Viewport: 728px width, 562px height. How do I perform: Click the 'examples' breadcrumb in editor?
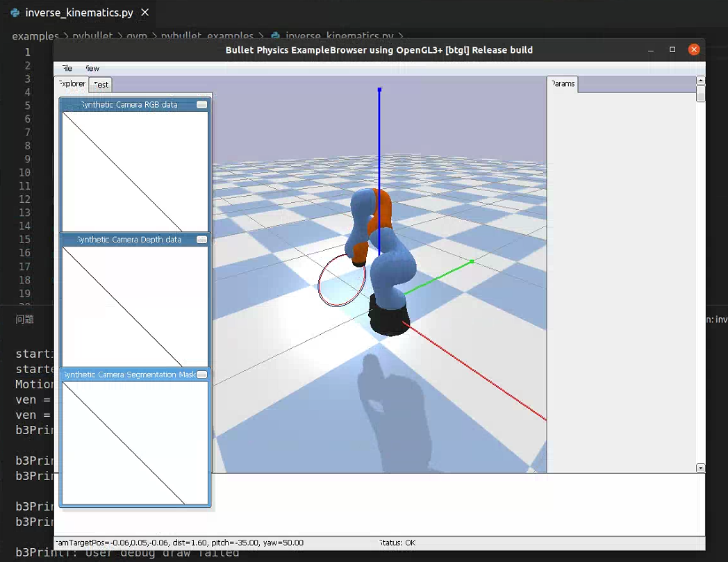(x=35, y=36)
